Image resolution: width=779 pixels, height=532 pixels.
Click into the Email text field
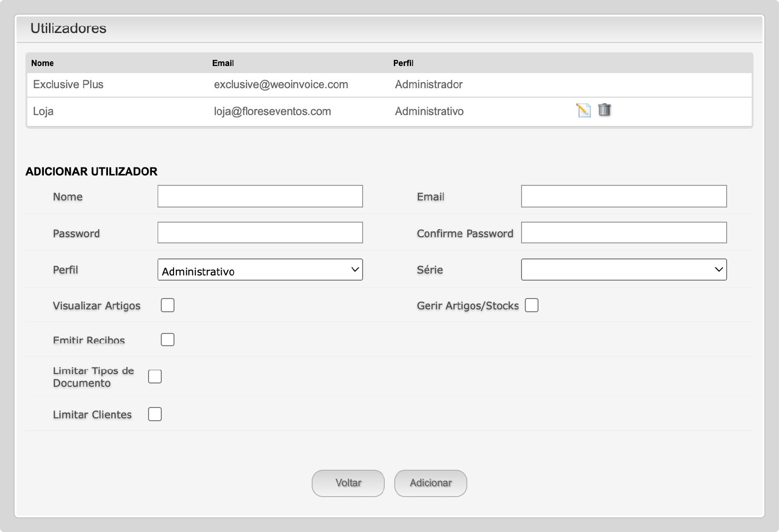(x=623, y=196)
